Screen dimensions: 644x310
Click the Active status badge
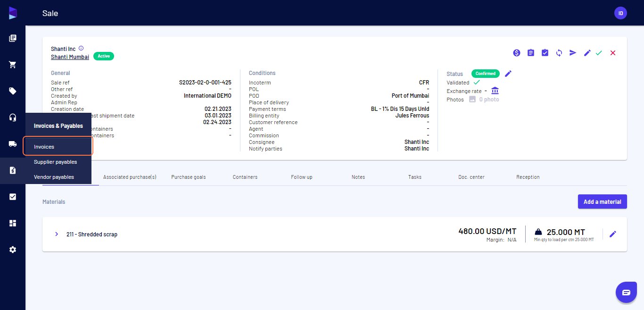point(104,56)
